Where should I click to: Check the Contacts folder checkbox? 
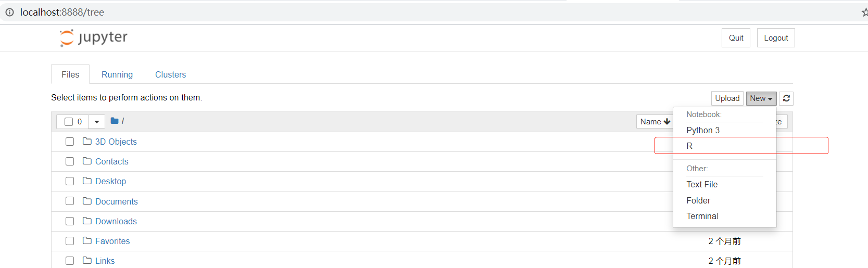tap(70, 161)
